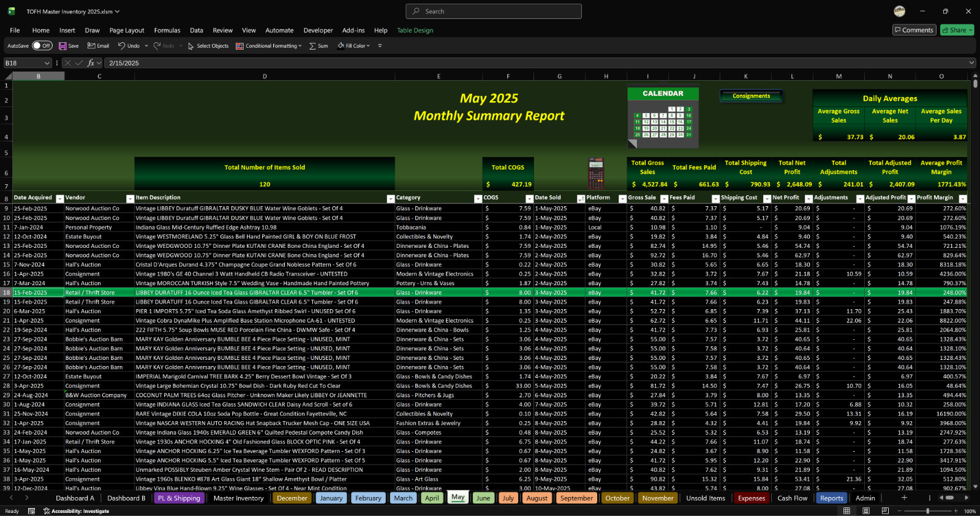Open Date Sold filter dropdown
The image size is (980, 516).
click(x=581, y=198)
